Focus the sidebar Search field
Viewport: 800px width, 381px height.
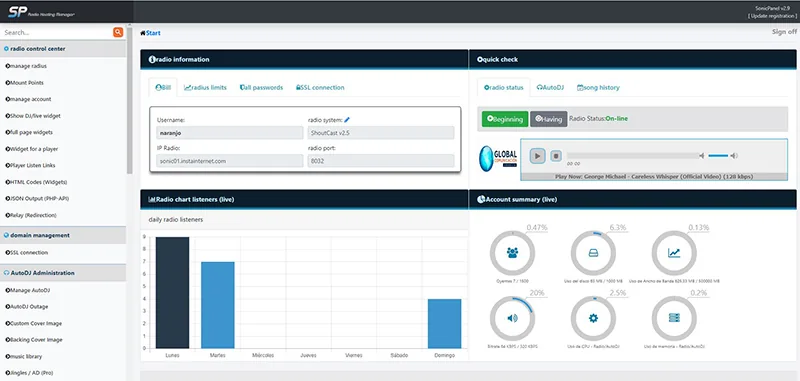[57, 32]
